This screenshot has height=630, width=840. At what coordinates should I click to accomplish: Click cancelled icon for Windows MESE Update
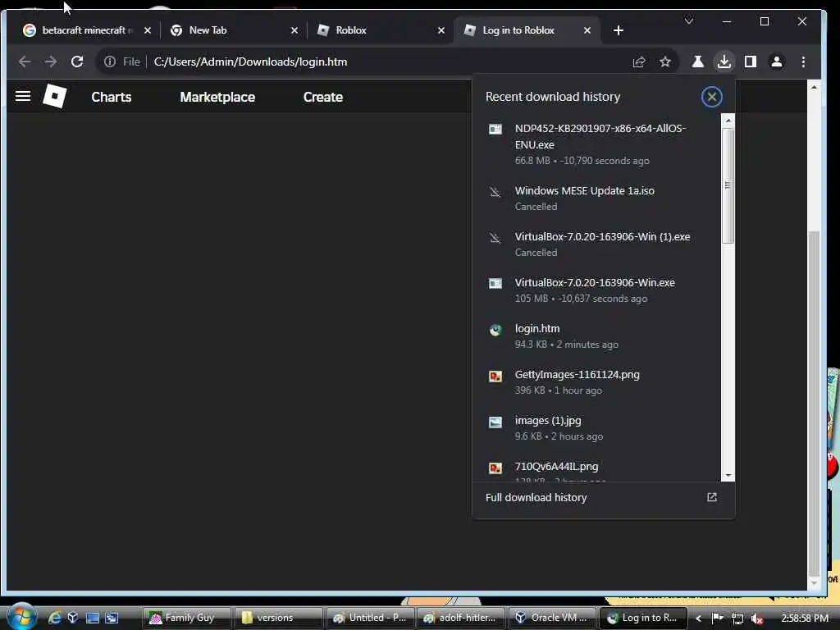(495, 191)
